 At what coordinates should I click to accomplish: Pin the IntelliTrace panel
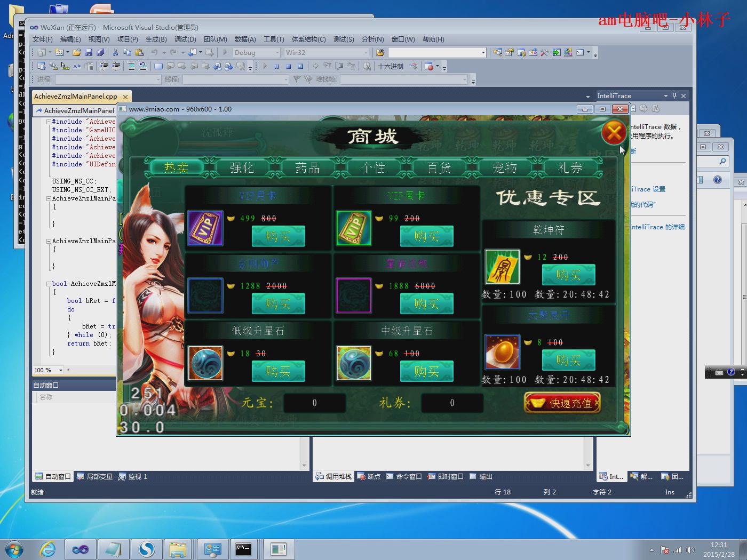pyautogui.click(x=674, y=95)
